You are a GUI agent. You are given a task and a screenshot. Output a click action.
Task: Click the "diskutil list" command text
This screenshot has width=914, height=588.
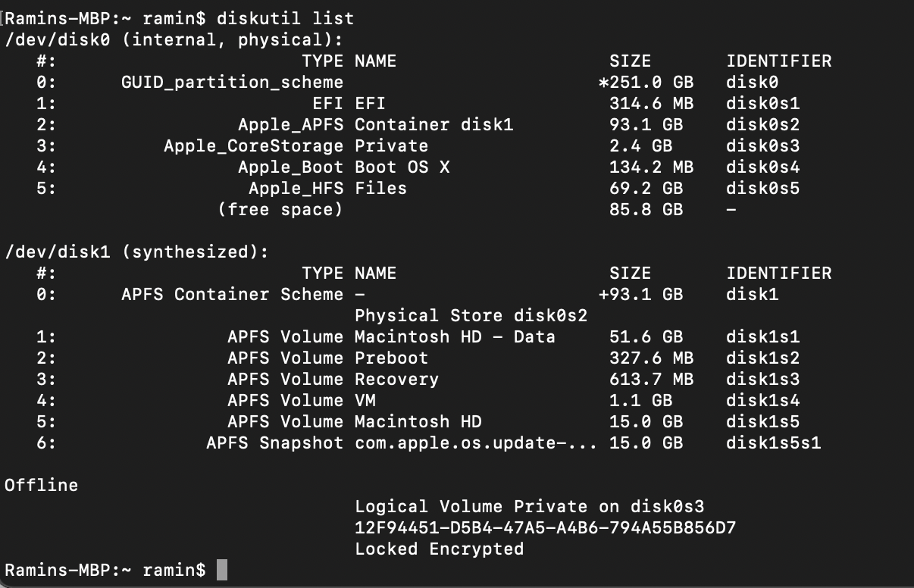click(x=285, y=17)
